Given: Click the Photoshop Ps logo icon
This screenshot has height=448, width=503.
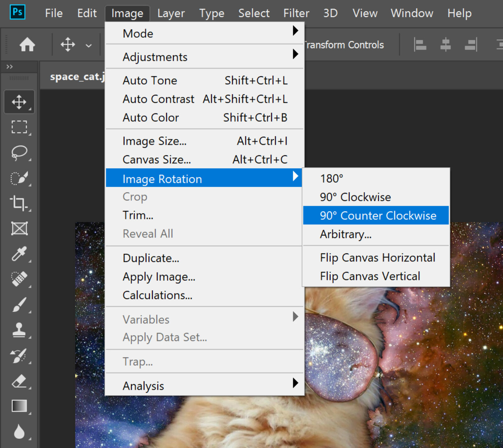Looking at the screenshot, I should pos(17,12).
